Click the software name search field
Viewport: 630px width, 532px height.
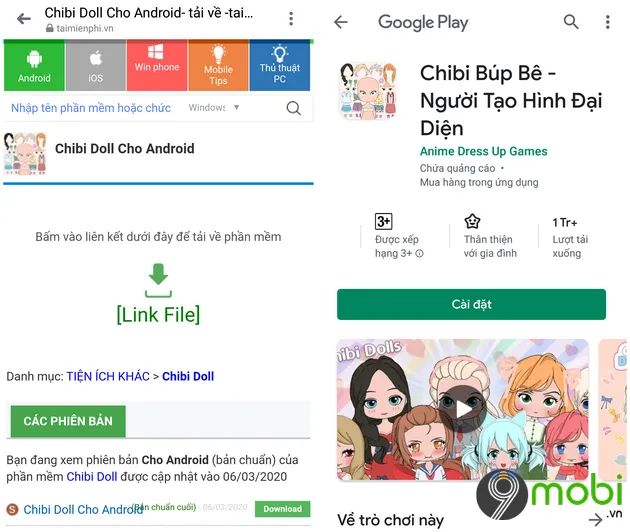[x=92, y=108]
